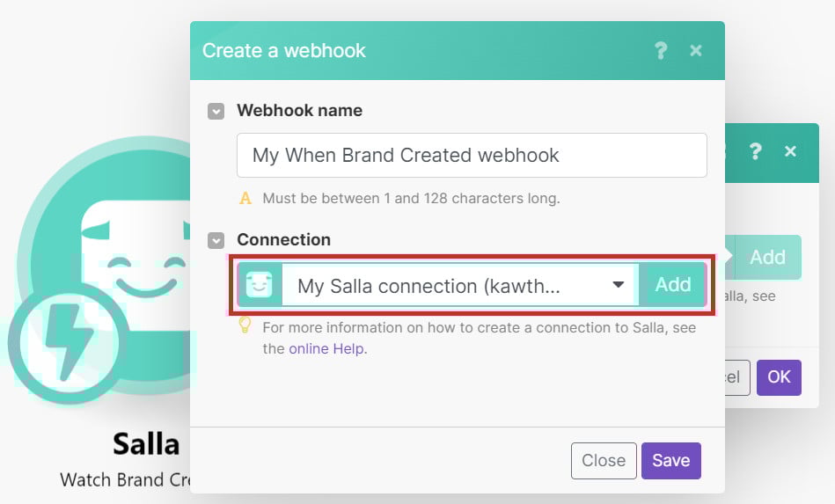Image resolution: width=835 pixels, height=504 pixels.
Task: Close the Create a webhook dialog
Action: (695, 50)
